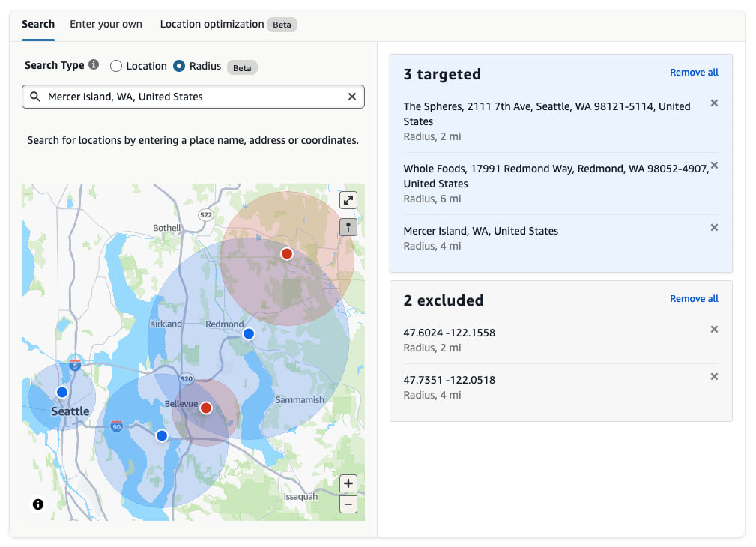Click inside the location search field
The image size is (756, 547).
coord(187,96)
